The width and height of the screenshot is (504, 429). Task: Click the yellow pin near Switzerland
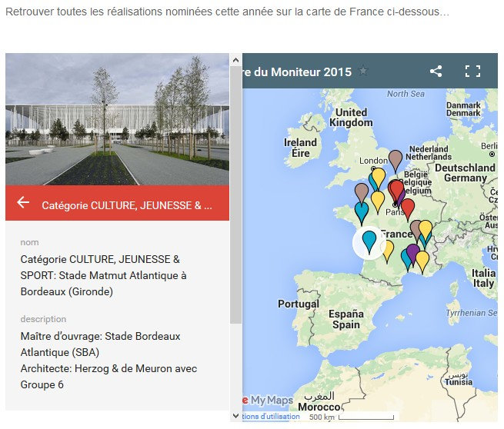tap(426, 230)
